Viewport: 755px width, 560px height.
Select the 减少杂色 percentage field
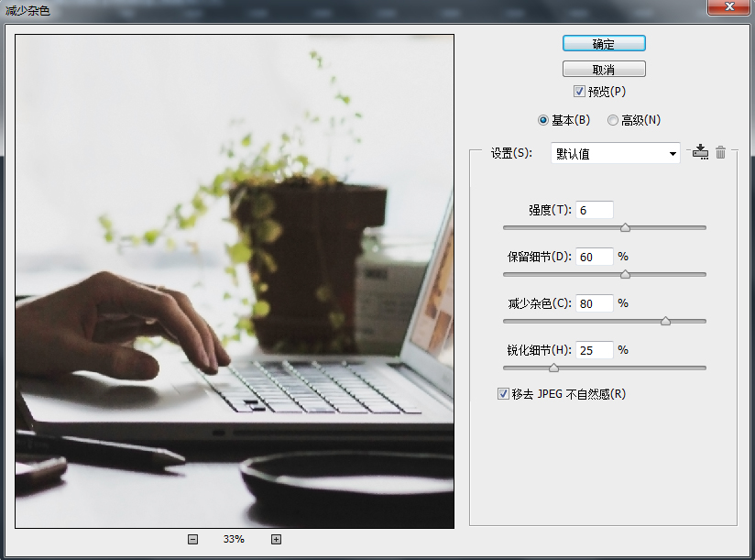[594, 303]
